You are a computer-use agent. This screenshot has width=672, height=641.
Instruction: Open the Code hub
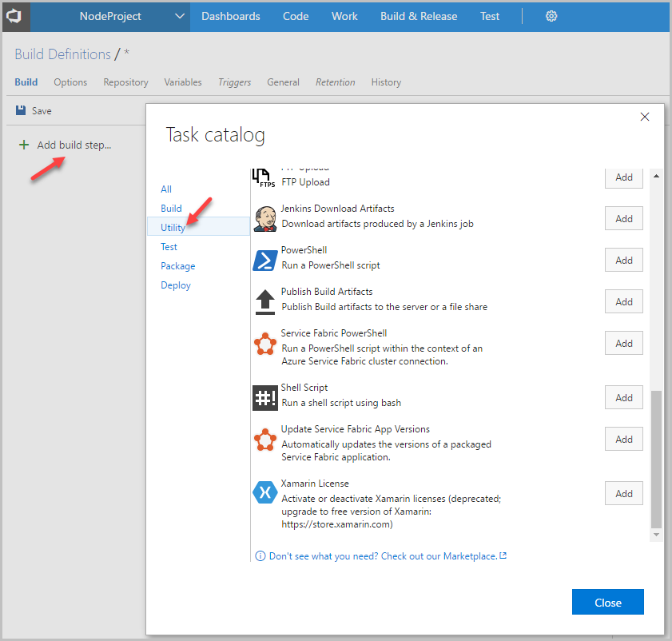[296, 16]
